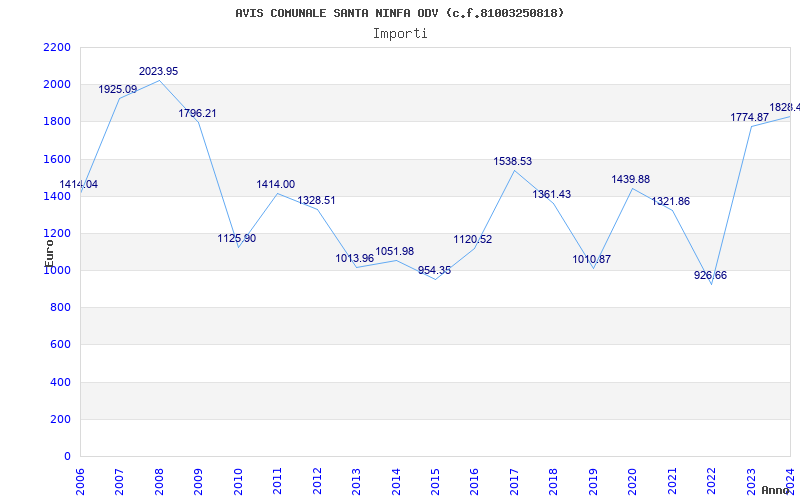The width and height of the screenshot is (800, 500).
Task: Click the y-axis value 0
Action: point(68,457)
